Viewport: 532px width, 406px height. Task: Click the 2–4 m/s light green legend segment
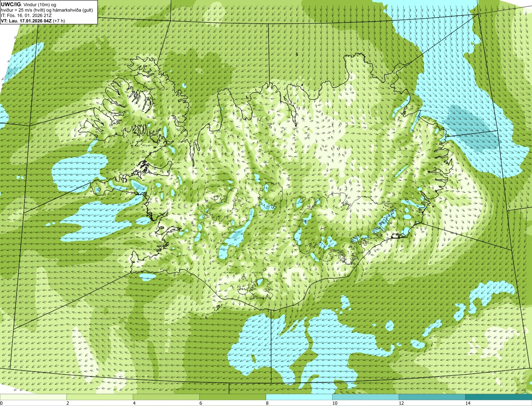tap(100, 397)
